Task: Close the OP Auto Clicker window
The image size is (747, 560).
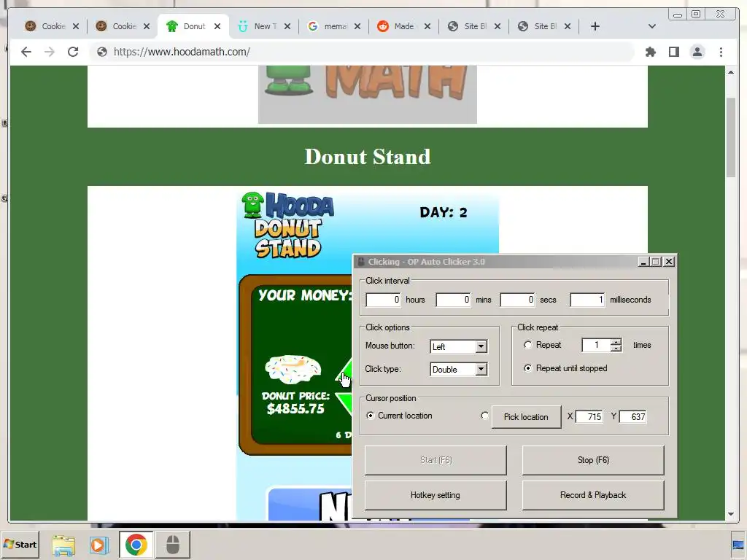Action: click(x=669, y=262)
